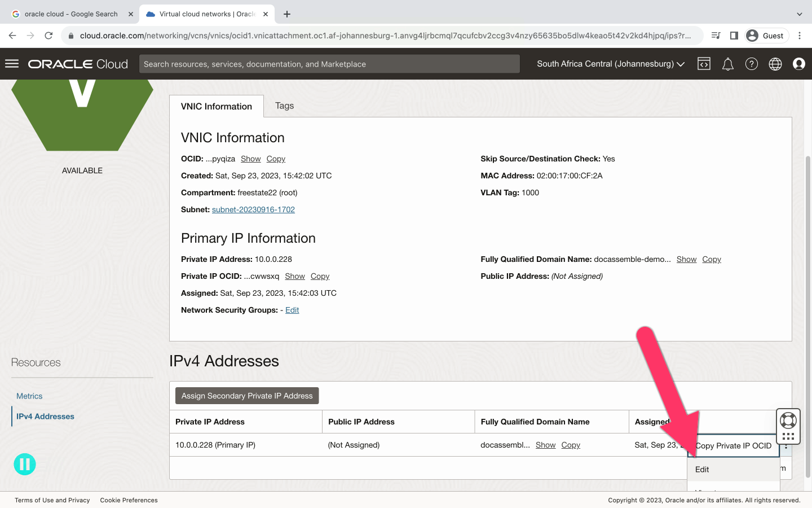Go back in browser history
812x508 pixels.
12,36
